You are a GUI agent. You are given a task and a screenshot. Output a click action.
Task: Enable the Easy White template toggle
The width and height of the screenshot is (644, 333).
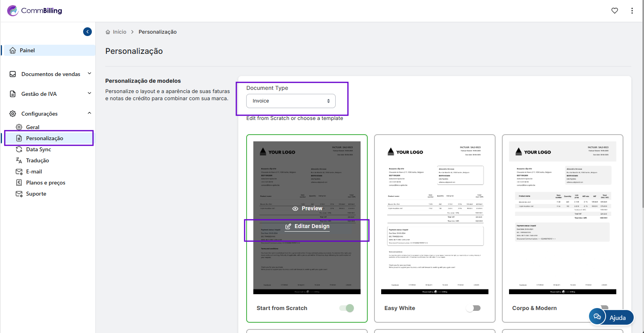[x=474, y=308]
